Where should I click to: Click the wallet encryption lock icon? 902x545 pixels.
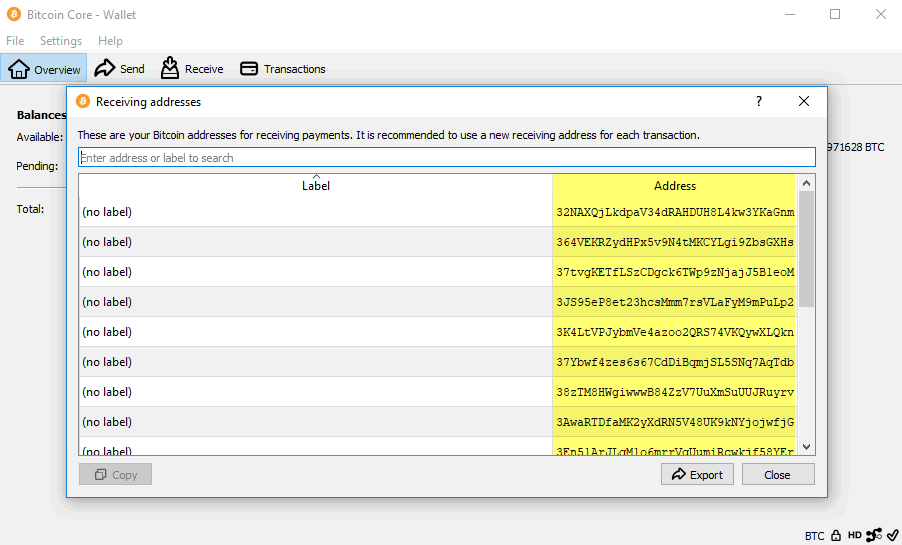[835, 535]
